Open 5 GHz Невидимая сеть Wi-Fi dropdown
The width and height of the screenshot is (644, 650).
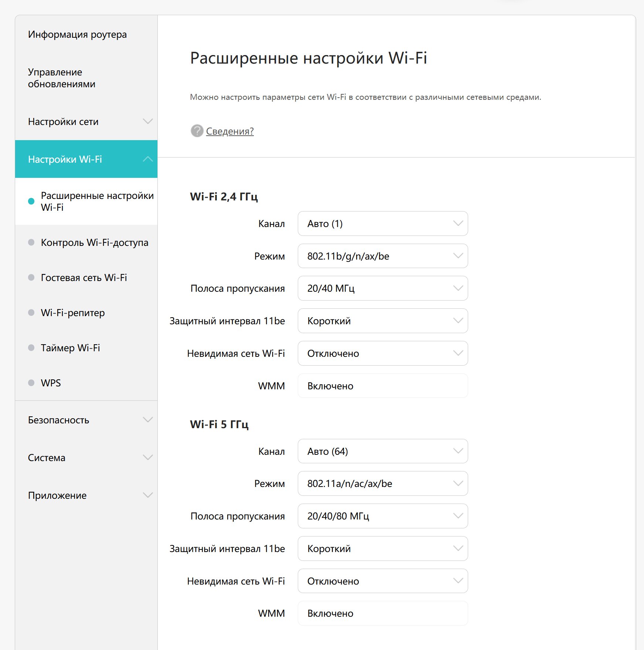[x=383, y=581]
